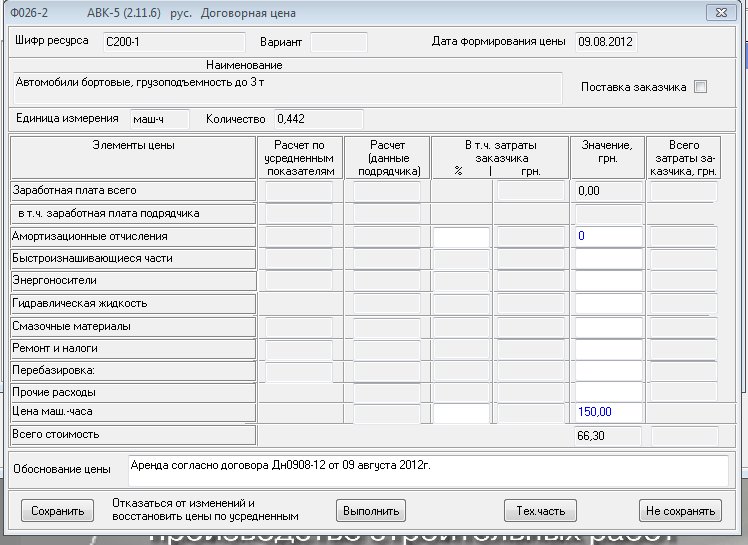Click the Шифр ресурса field C200-1
The image size is (748, 545).
point(160,42)
